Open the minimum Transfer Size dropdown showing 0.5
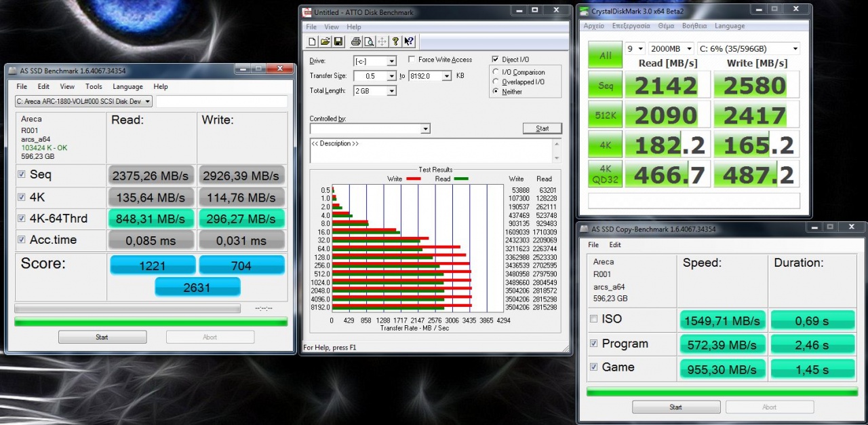The width and height of the screenshot is (868, 425). click(x=391, y=76)
